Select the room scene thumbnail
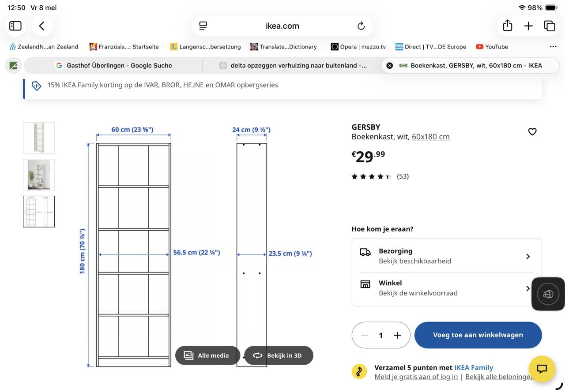Viewport: 565px width, 392px height. [39, 175]
